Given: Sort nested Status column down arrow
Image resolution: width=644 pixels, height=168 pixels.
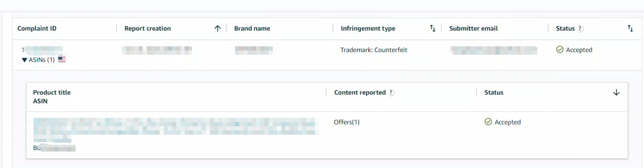Looking at the screenshot, I should click(x=616, y=93).
